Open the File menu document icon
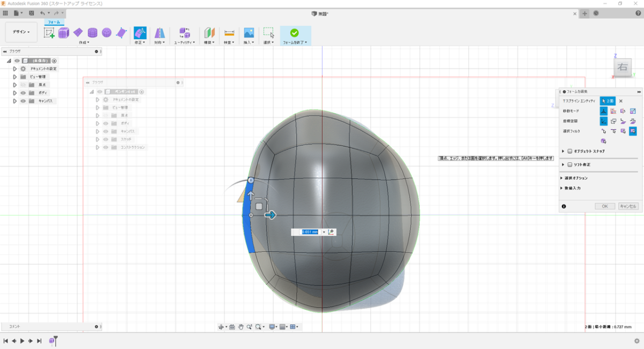Image resolution: width=644 pixels, height=349 pixels. pos(17,13)
